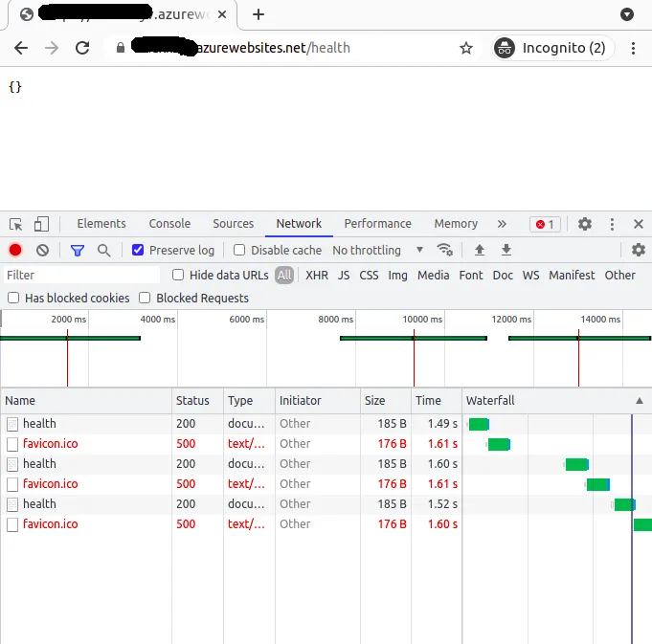Select the first favicon.ico request
Viewport: 652px width, 644px height.
click(51, 444)
